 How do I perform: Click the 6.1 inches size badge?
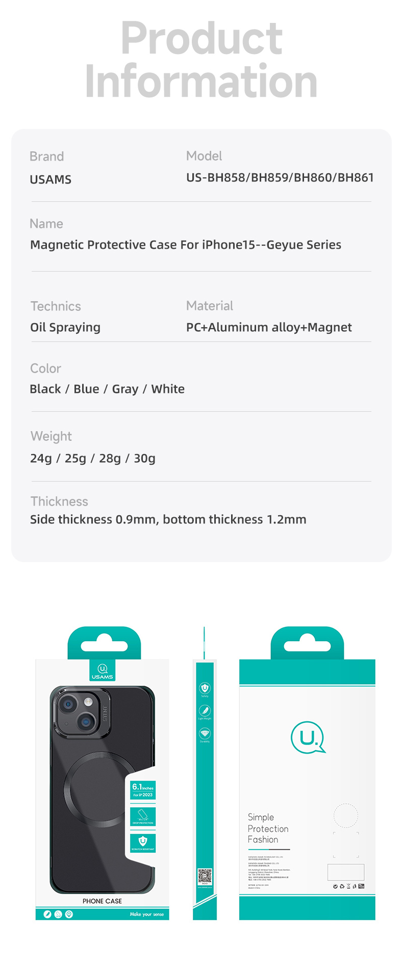pos(143,790)
